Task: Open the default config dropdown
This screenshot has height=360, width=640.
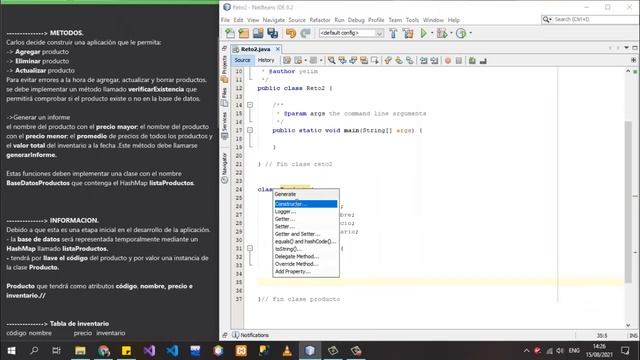Action: 351,33
